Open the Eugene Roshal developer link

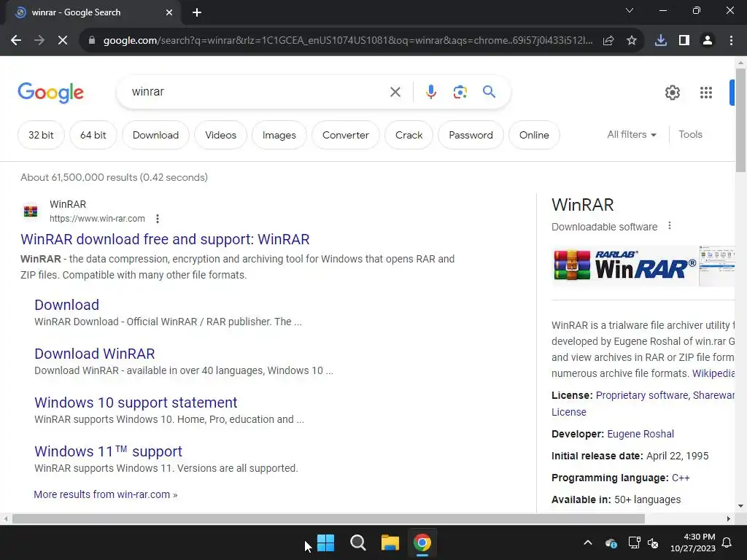click(640, 434)
